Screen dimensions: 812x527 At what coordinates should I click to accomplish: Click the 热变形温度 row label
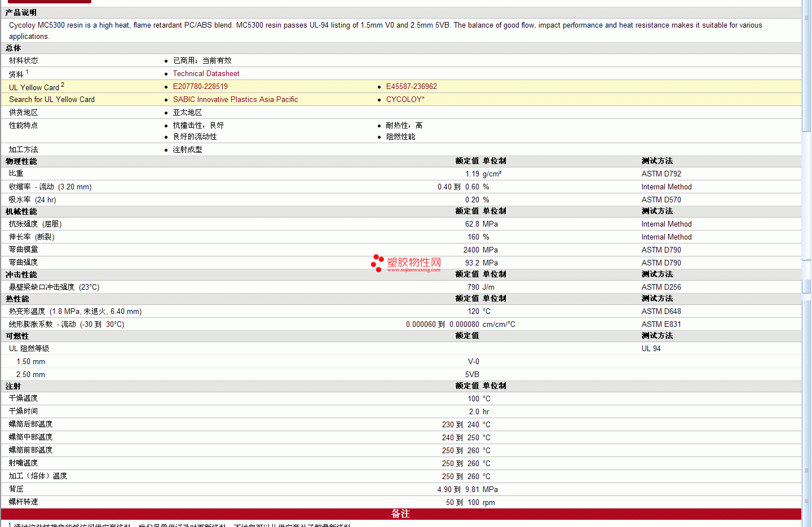(76, 312)
